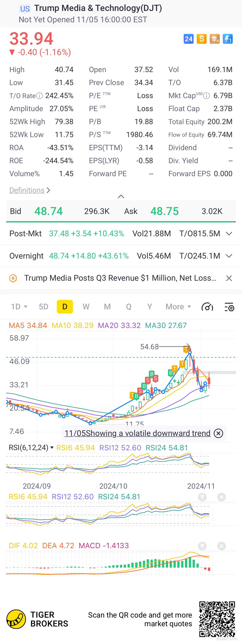The width and height of the screenshot is (242, 644).
Task: Switch to the Q quarterly chart tab
Action: tap(129, 307)
